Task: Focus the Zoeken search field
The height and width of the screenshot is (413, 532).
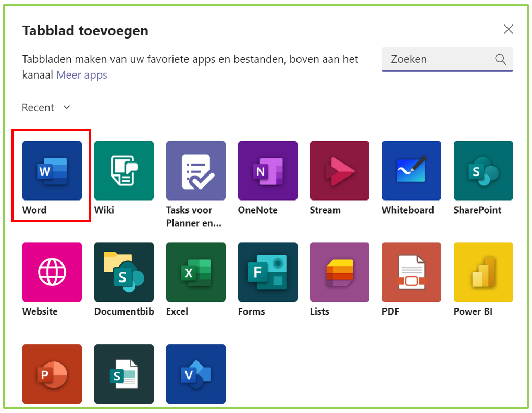Action: pyautogui.click(x=447, y=59)
